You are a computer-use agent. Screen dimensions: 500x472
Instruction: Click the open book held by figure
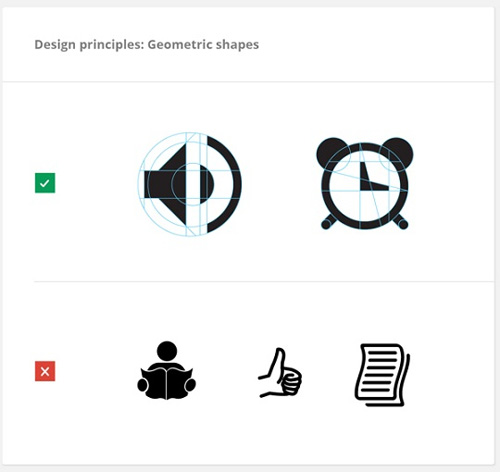click(x=166, y=383)
